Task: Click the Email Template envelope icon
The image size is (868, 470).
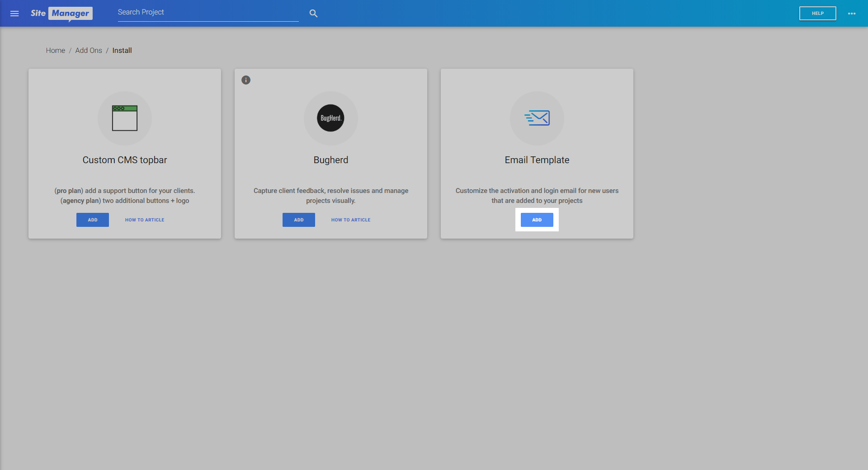Action: tap(537, 118)
